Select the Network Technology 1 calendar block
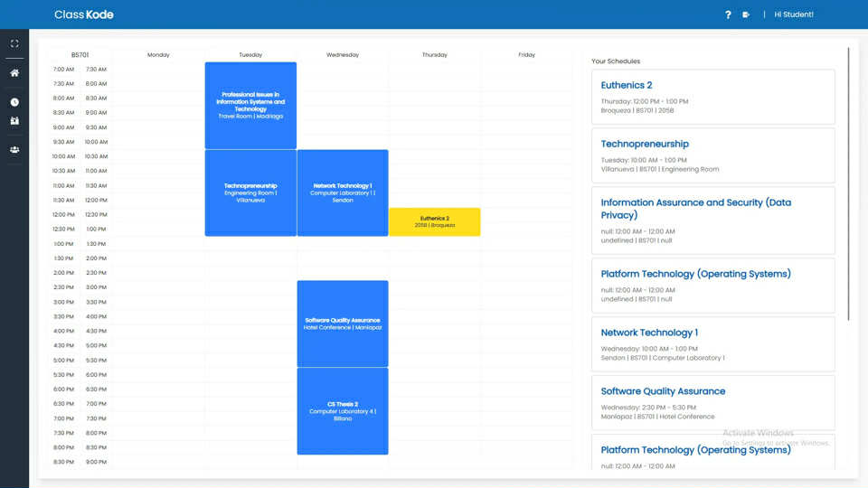Viewport: 868px width, 488px height. coord(342,192)
